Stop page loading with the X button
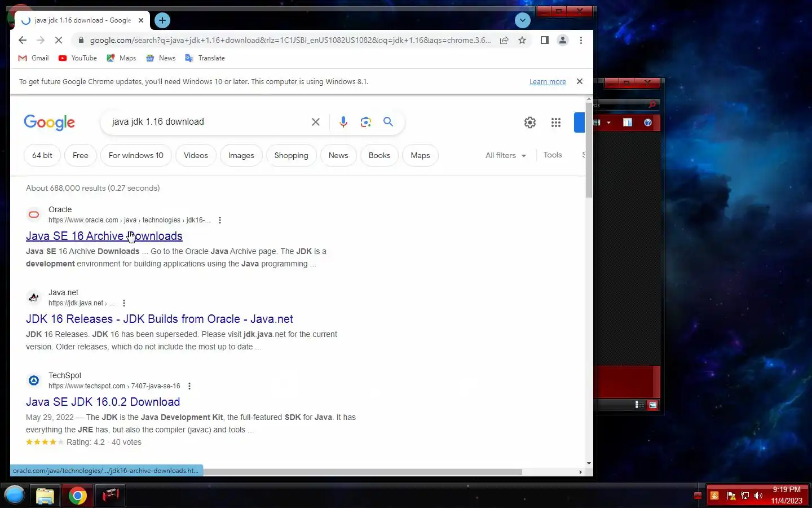The width and height of the screenshot is (812, 508). pyautogui.click(x=59, y=40)
